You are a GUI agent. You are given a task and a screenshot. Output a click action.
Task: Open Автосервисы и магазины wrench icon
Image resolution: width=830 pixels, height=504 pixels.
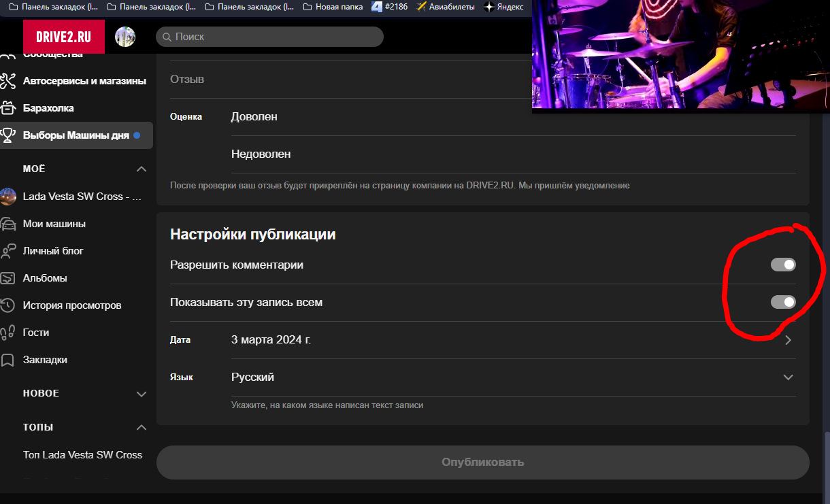pos(7,81)
